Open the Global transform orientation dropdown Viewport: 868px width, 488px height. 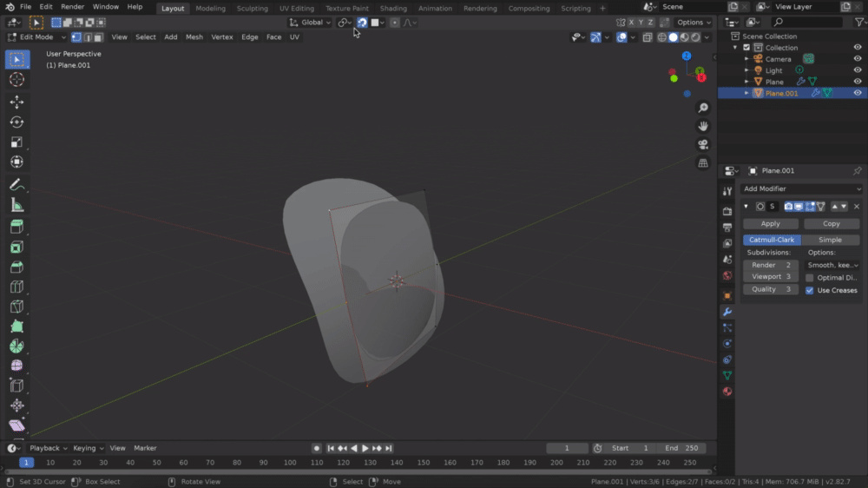coord(311,23)
